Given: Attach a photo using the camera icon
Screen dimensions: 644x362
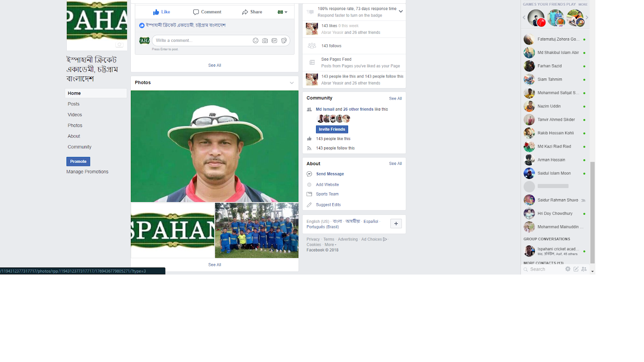Looking at the screenshot, I should pyautogui.click(x=265, y=40).
